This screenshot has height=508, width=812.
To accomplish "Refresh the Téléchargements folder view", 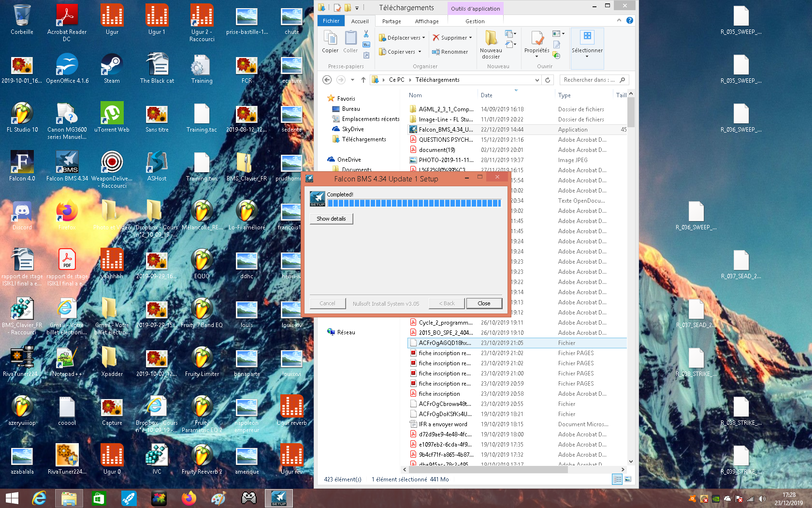I will 548,80.
